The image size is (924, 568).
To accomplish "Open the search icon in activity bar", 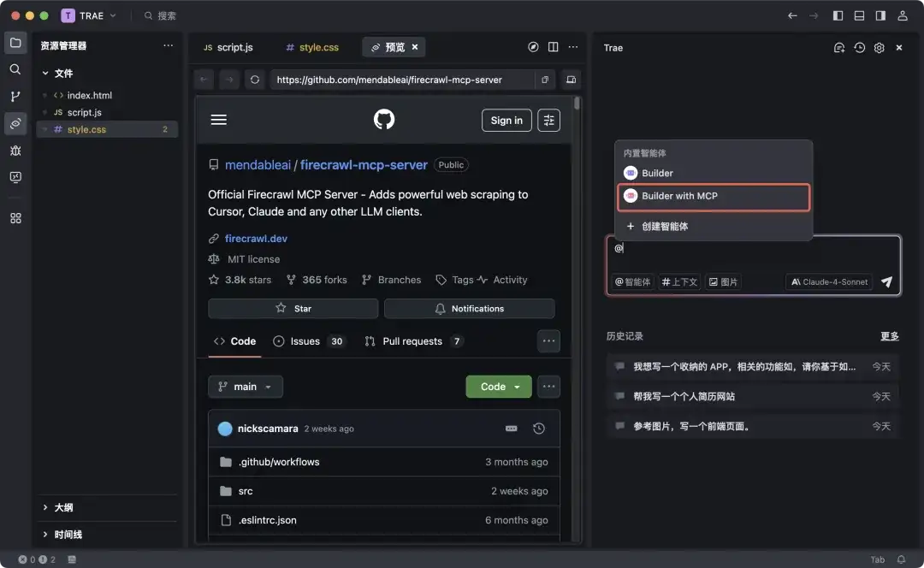I will 15,69.
